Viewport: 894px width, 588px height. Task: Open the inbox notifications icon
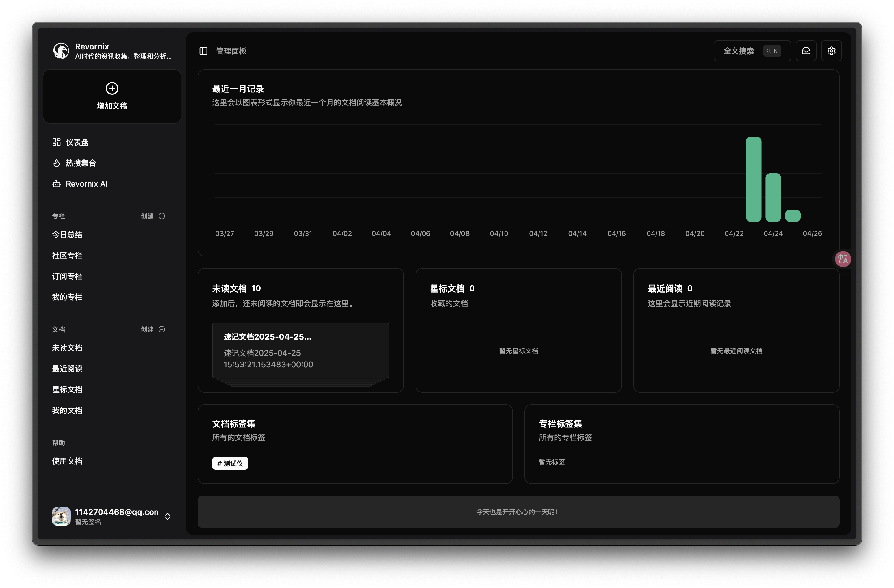pyautogui.click(x=806, y=51)
